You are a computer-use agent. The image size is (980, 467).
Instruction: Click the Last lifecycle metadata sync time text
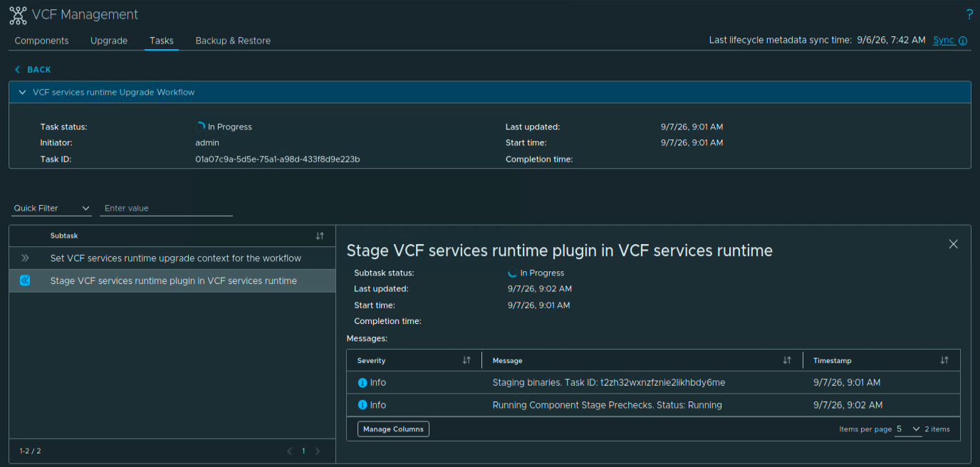(818, 40)
